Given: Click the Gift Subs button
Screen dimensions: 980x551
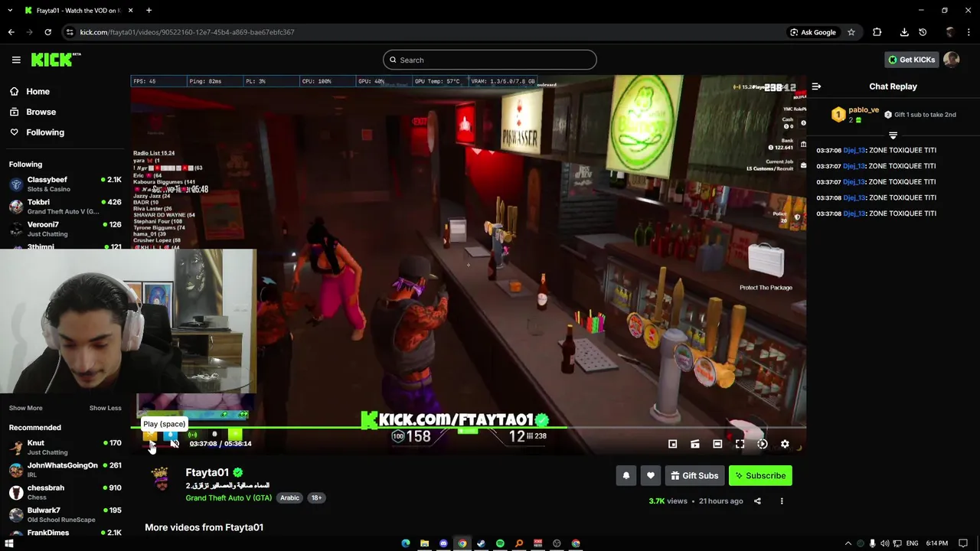Looking at the screenshot, I should [694, 475].
